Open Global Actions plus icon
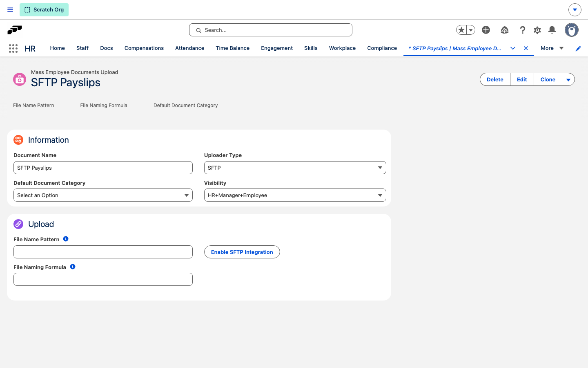Screen dimensions: 588x368 [x=486, y=30]
